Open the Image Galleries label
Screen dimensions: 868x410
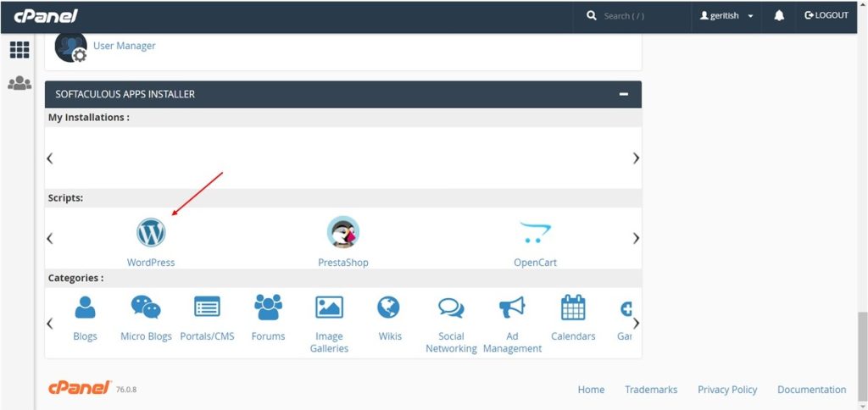click(x=330, y=342)
